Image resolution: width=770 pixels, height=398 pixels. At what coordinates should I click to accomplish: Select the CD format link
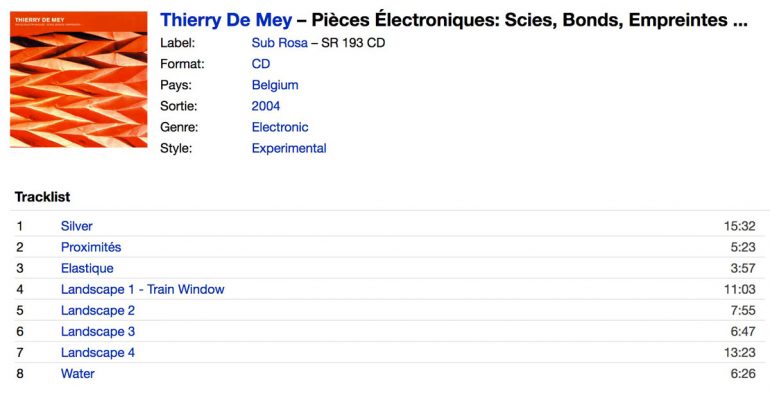[261, 64]
